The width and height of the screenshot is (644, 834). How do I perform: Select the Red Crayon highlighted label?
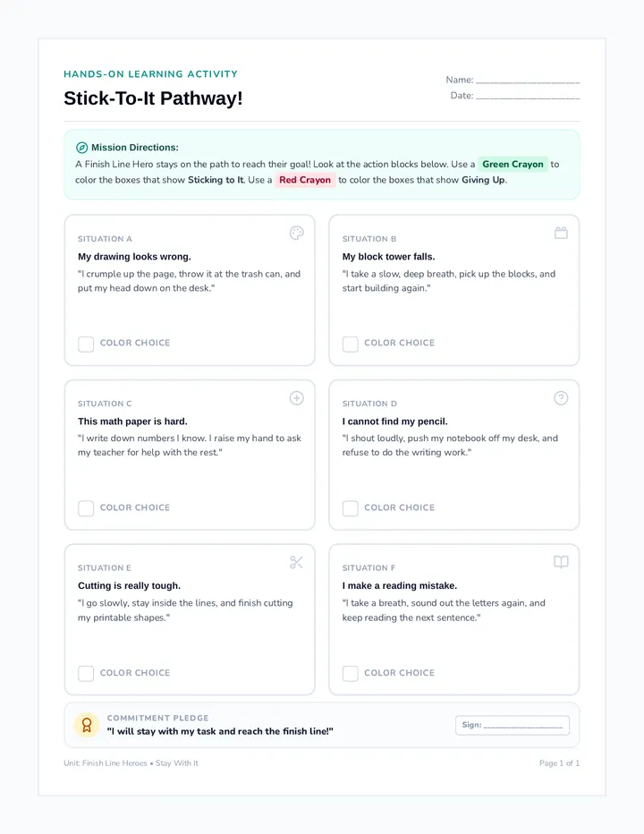coord(305,180)
